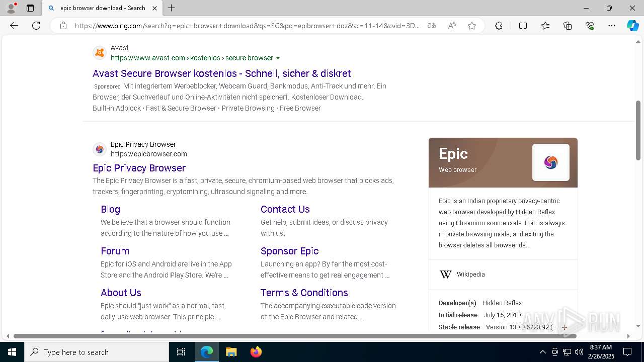Open the Blog sitelink
The image size is (644, 362).
click(x=110, y=209)
